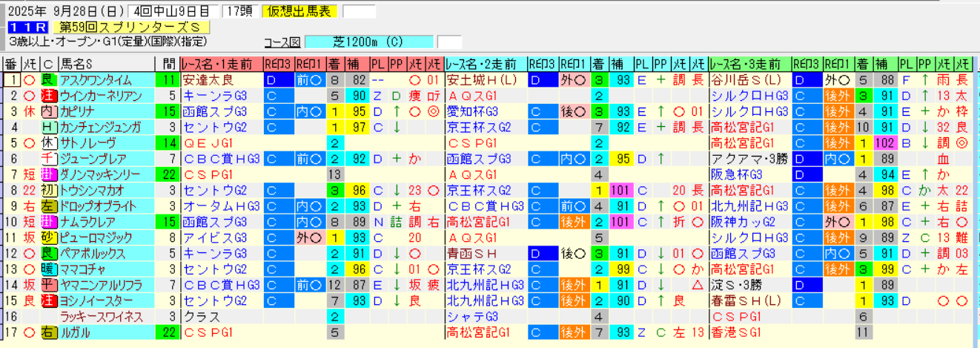Select horse name ジューンブレア
Image resolution: width=980 pixels, height=348 pixels.
tap(93, 159)
